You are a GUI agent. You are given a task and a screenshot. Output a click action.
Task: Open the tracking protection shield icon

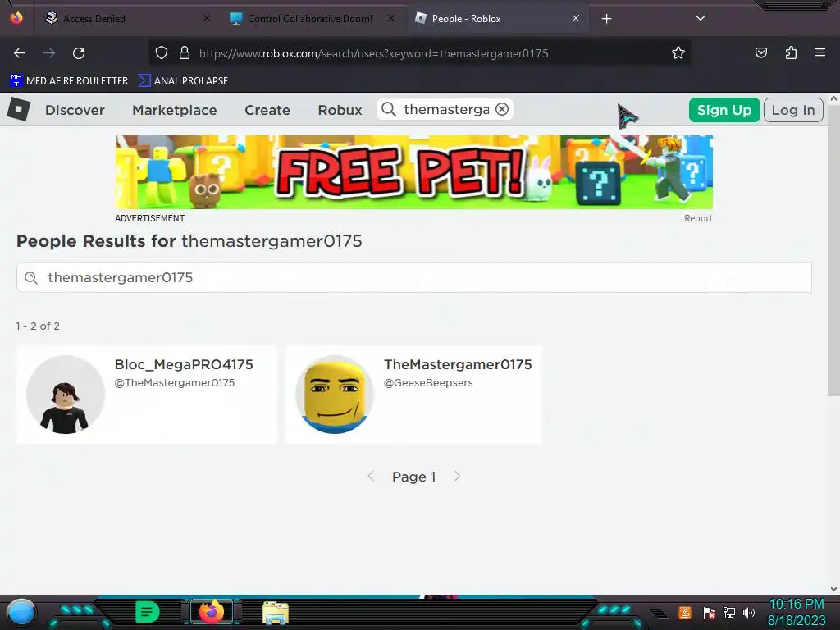click(162, 52)
